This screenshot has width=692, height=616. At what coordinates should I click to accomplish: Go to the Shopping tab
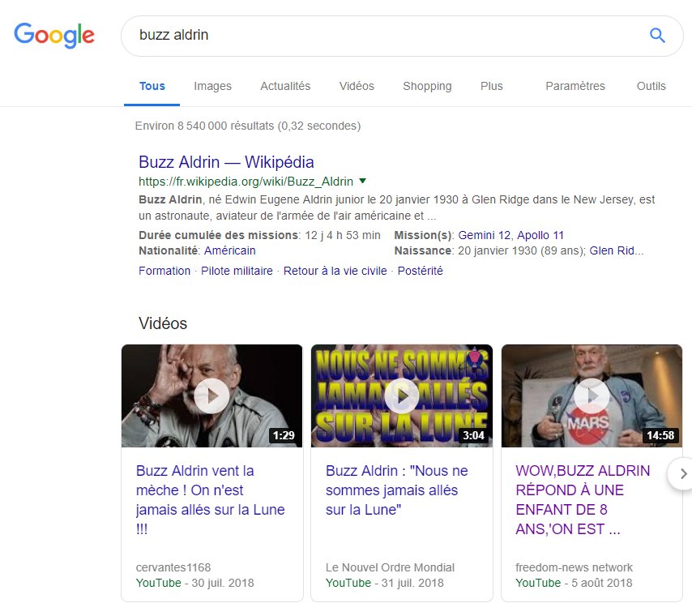(x=427, y=86)
